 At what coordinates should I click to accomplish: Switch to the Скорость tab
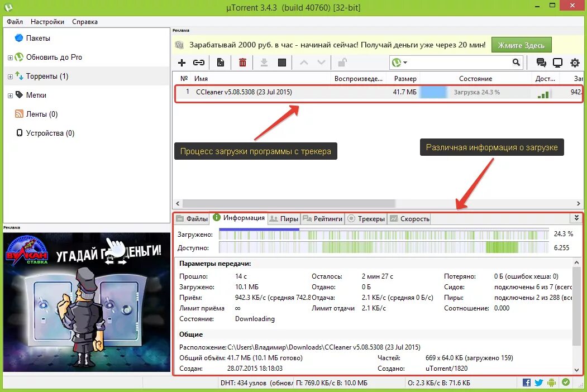tap(409, 219)
